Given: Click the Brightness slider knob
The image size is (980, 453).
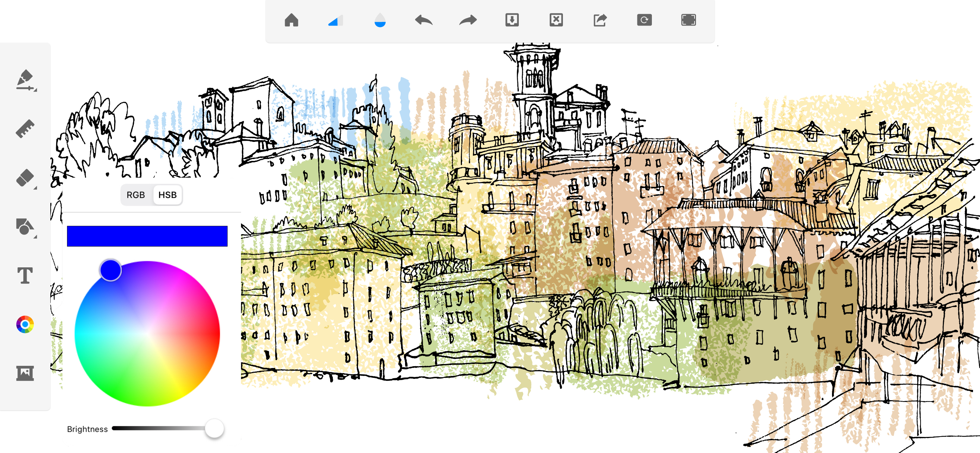Looking at the screenshot, I should click(214, 428).
